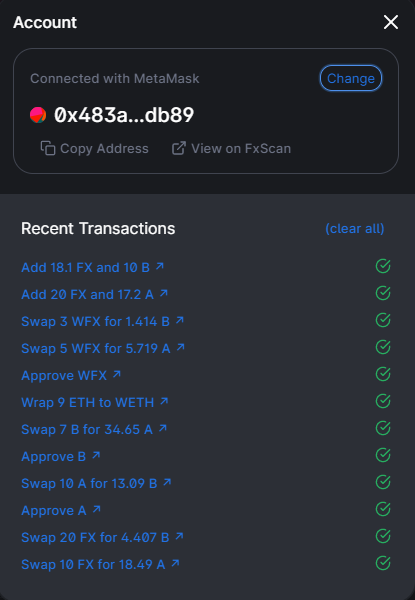Click success checkmark beside Wrap 9 ETH
415x600 pixels.
pyautogui.click(x=383, y=401)
